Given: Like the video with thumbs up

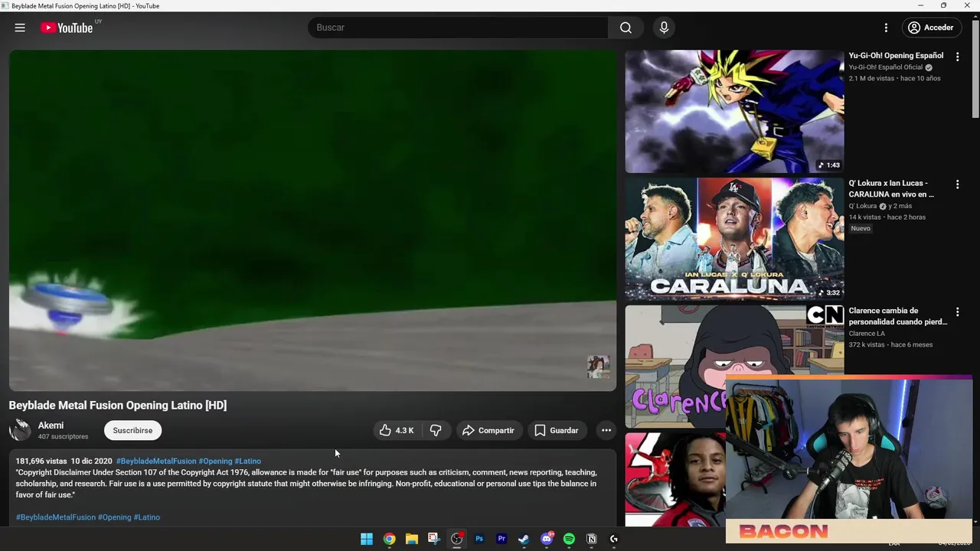Looking at the screenshot, I should point(396,430).
